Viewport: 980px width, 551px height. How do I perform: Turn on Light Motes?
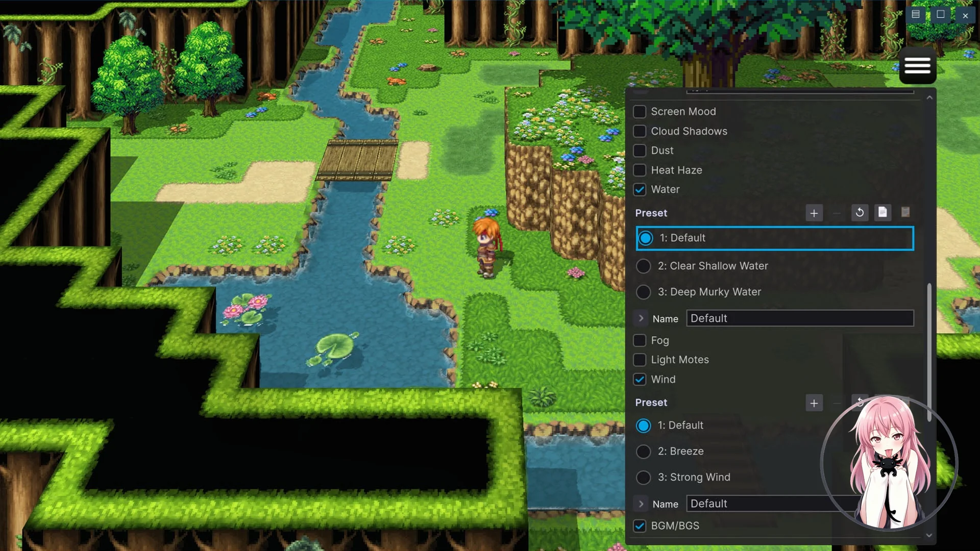pyautogui.click(x=640, y=360)
